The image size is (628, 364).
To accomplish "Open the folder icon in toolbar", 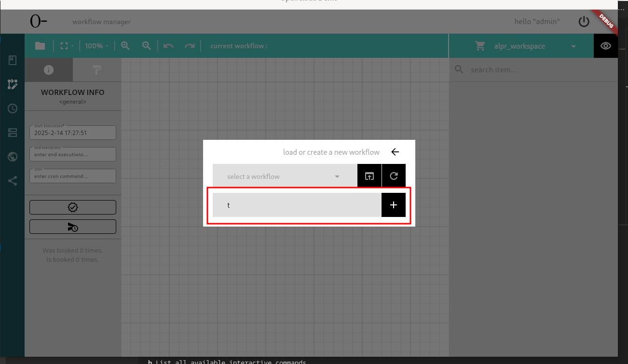I will [x=40, y=46].
